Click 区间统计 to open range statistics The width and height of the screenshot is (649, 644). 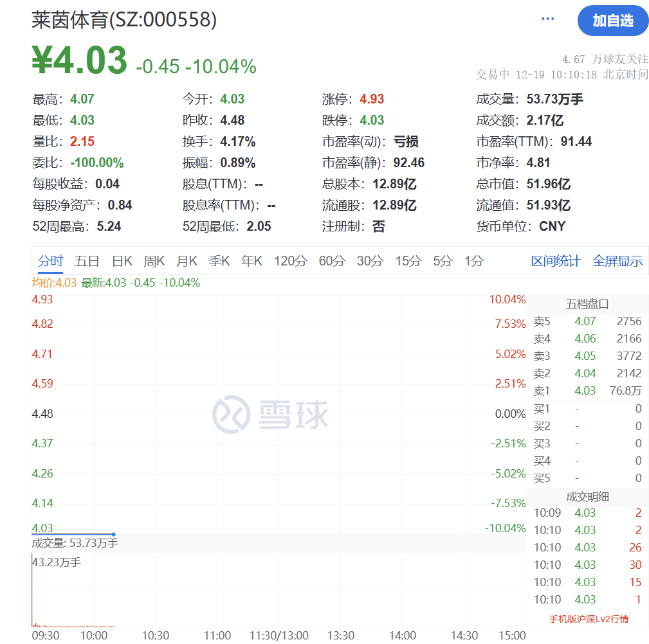555,261
